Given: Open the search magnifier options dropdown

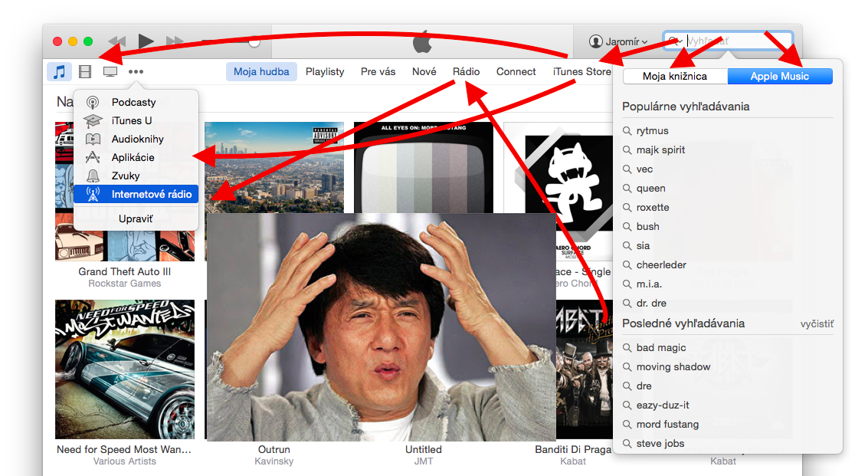Looking at the screenshot, I should point(674,41).
